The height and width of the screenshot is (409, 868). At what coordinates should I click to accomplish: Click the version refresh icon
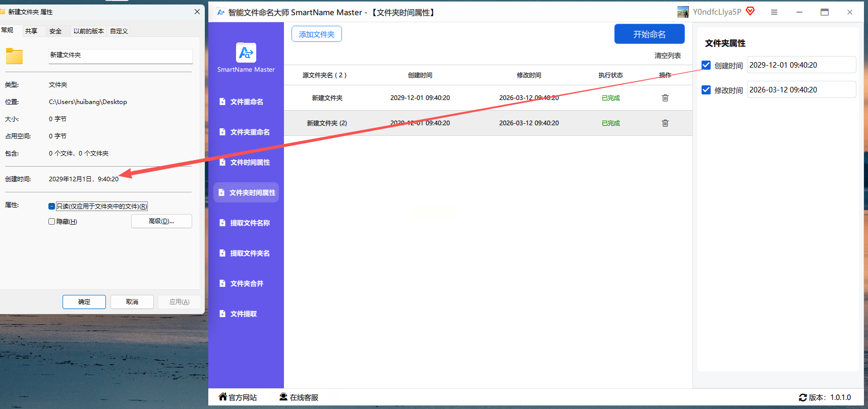[x=802, y=397]
